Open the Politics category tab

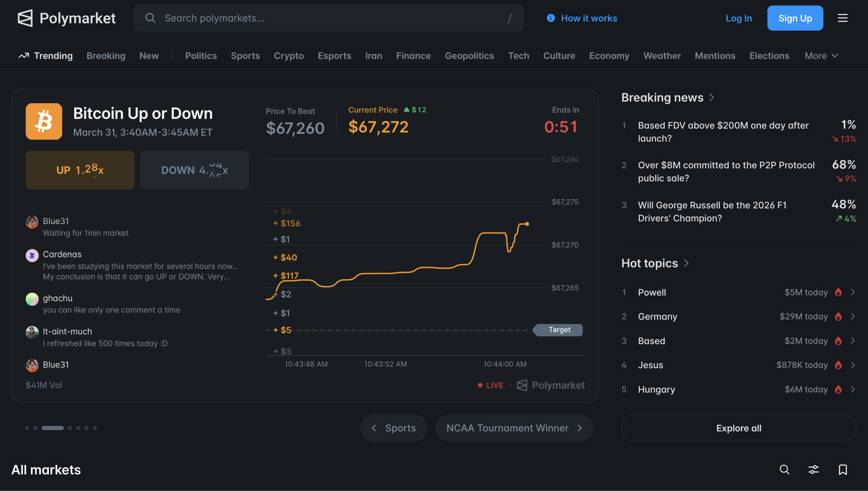click(x=201, y=56)
